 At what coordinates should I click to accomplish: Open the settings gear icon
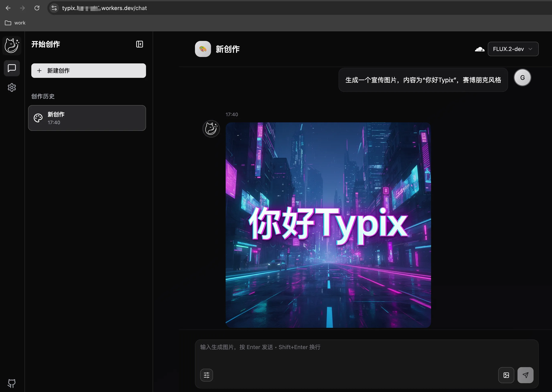pos(12,87)
